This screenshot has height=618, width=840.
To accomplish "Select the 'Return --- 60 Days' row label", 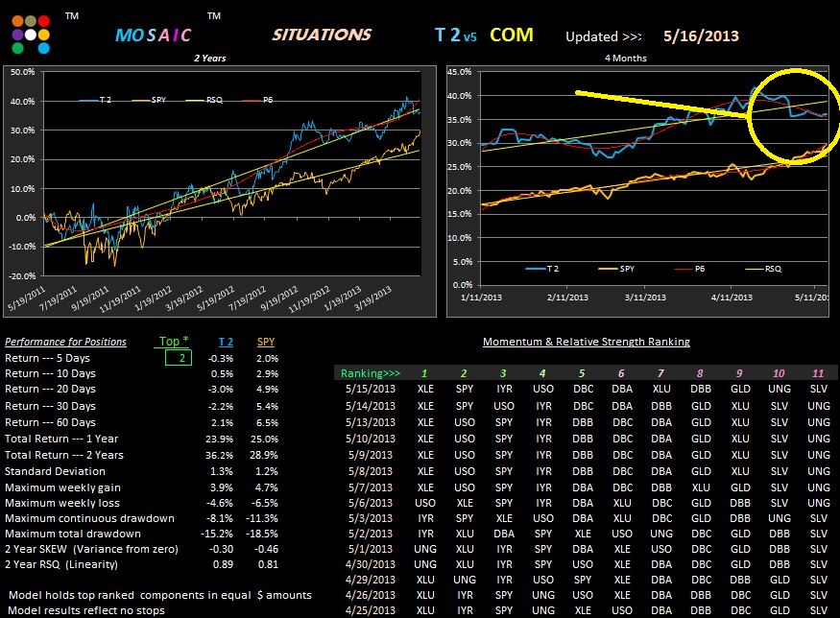I will (50, 422).
